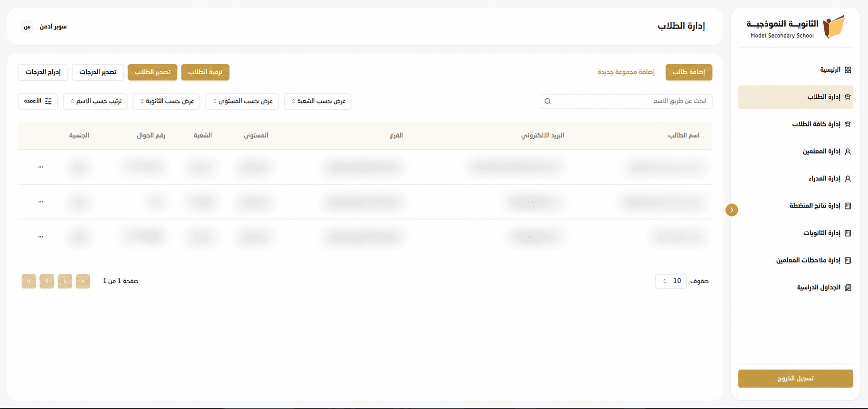The width and height of the screenshot is (868, 409).
Task: Click the اسم الطالب column header
Action: pos(684,135)
